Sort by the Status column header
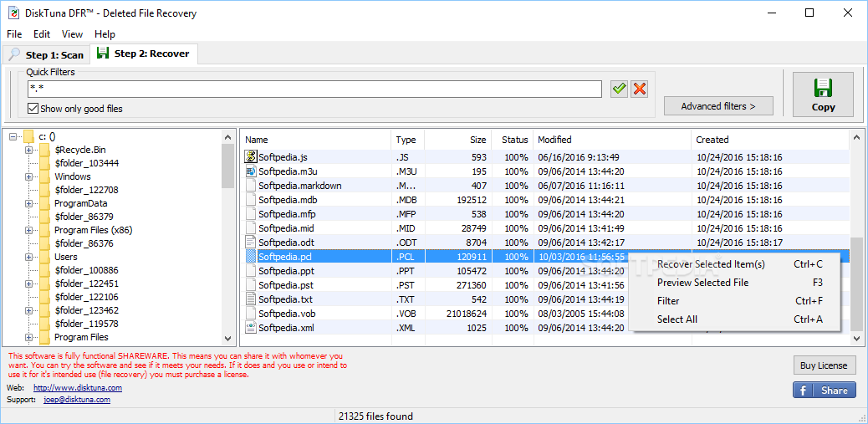Viewport: 868px width, 424px height. coord(512,140)
